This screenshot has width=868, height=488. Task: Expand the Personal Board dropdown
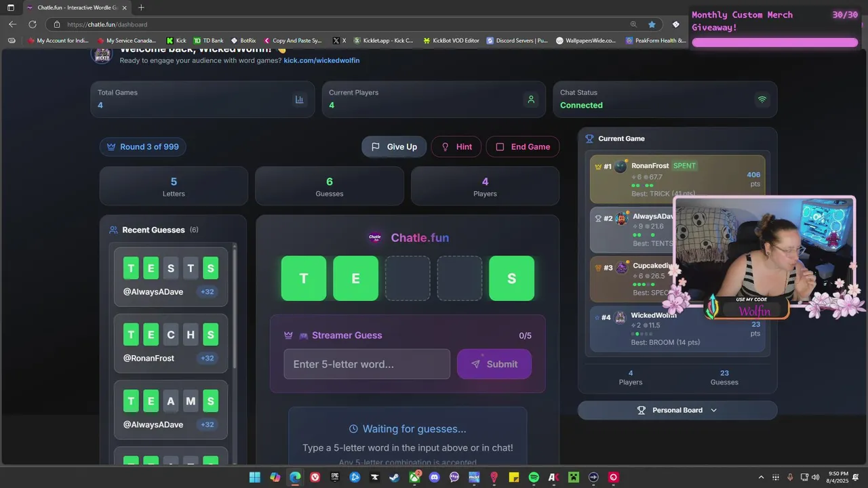(677, 410)
